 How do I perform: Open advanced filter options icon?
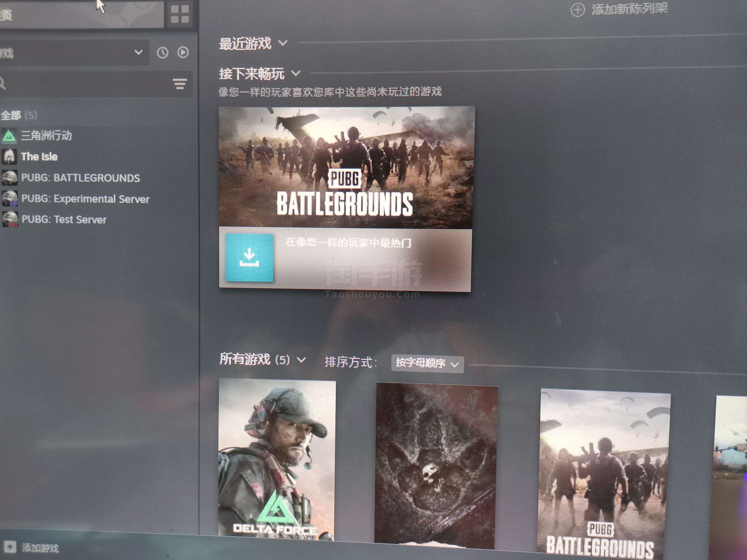click(180, 84)
